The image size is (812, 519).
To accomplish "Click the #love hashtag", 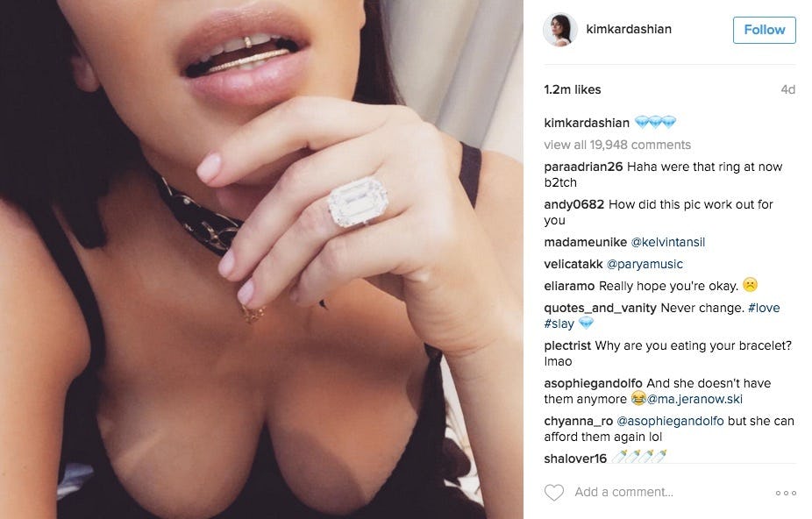I will pos(764,308).
